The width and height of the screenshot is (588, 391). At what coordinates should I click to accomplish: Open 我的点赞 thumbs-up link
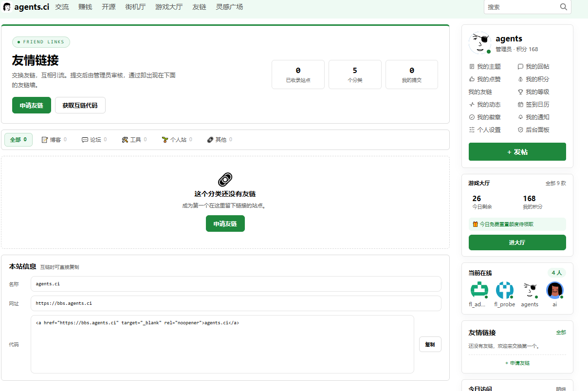485,79
